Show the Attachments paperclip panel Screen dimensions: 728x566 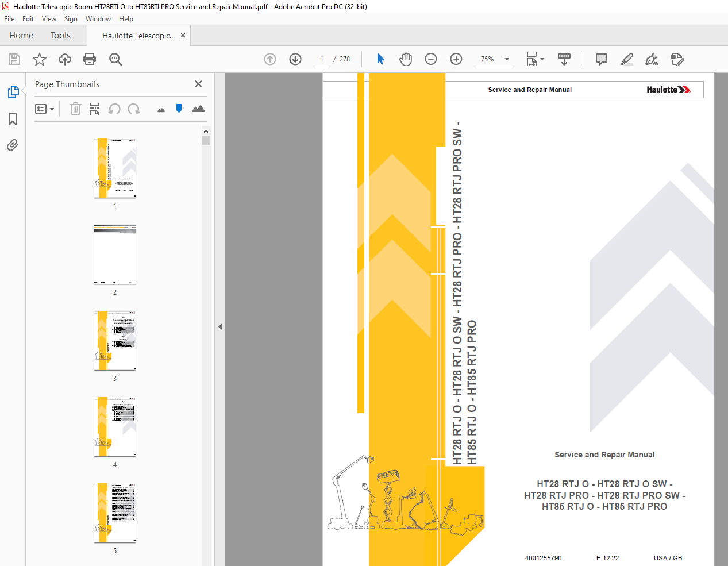[13, 145]
